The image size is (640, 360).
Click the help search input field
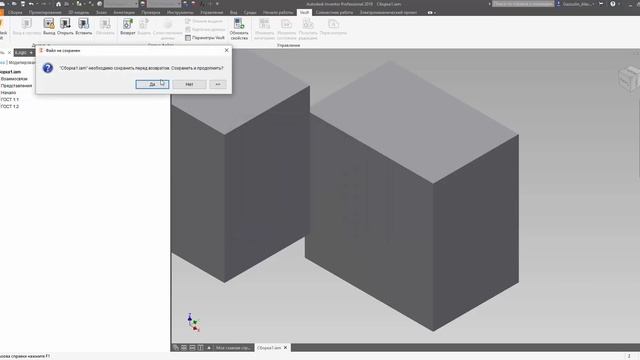point(523,4)
